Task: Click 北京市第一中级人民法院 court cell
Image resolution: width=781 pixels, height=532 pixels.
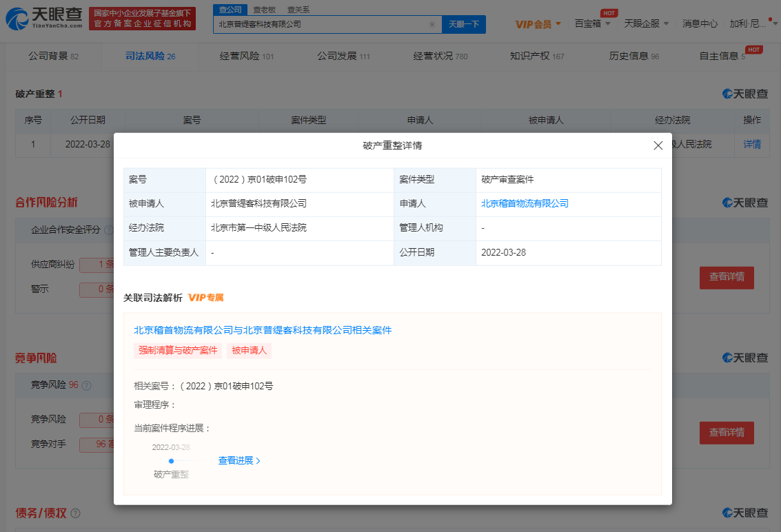Action: 299,228
